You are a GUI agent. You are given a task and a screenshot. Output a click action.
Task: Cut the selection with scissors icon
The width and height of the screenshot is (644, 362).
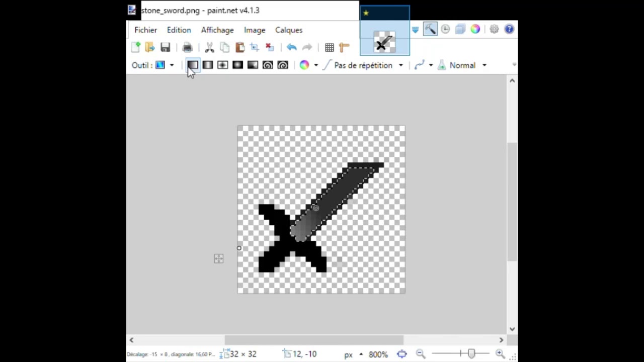[x=210, y=47]
